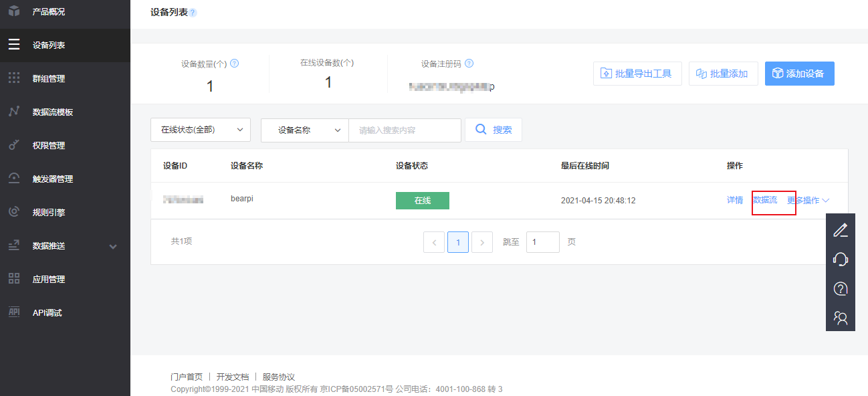Click the pencil feedback icon
This screenshot has height=396, width=868.
pos(841,229)
